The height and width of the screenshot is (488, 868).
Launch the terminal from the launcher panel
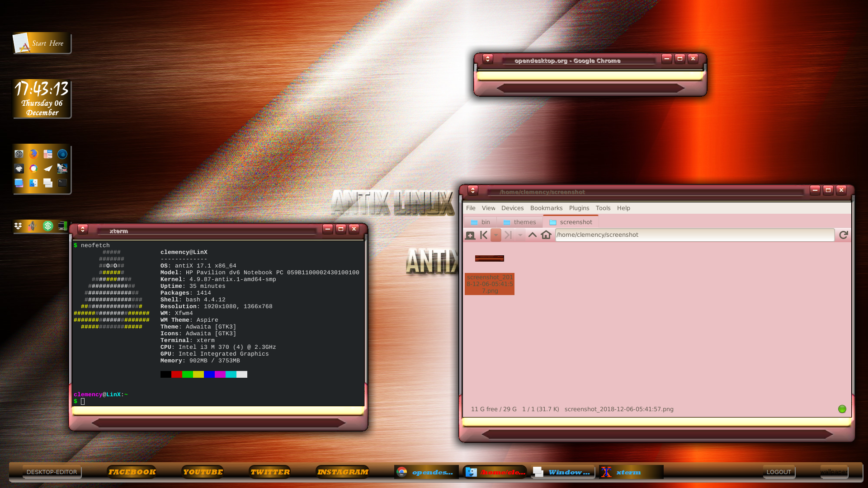point(62,183)
